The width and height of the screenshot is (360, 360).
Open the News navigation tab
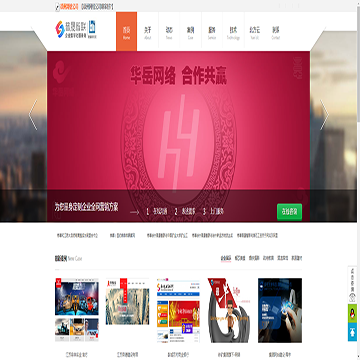(x=169, y=32)
